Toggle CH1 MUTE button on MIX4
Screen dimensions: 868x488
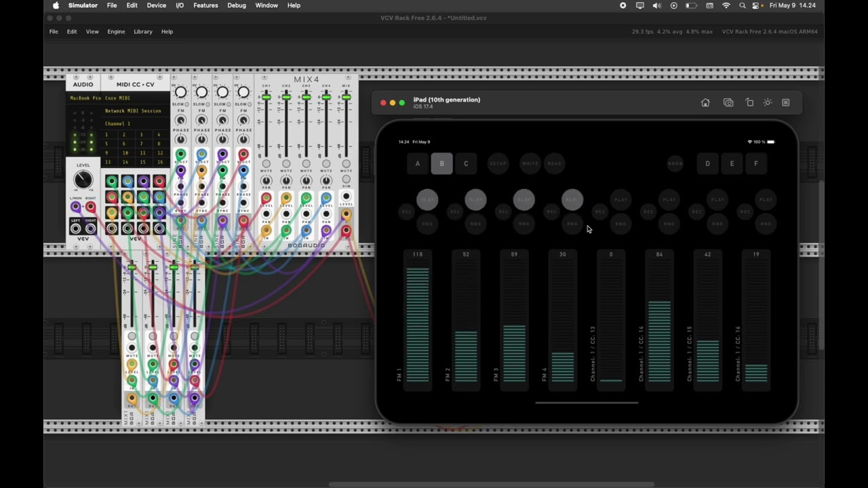tap(266, 164)
